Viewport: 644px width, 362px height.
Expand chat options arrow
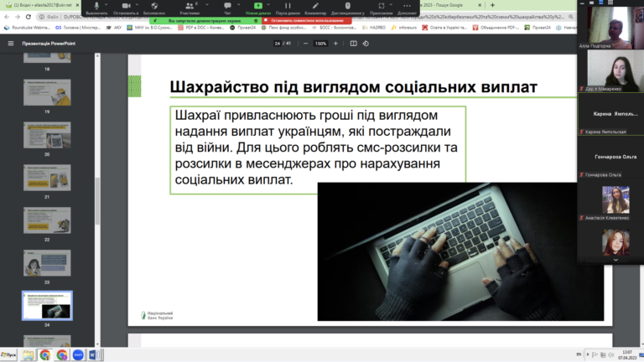click(x=239, y=5)
